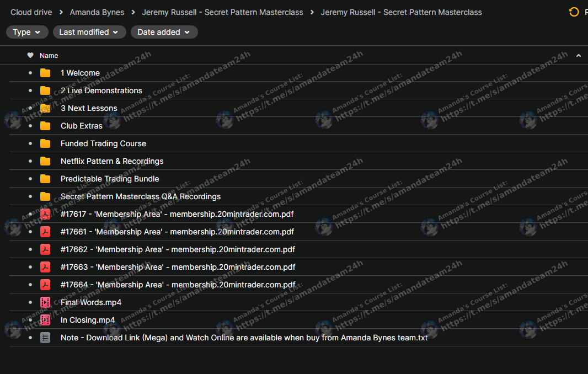Go to Cloud drive in the breadcrumb
Image resolution: width=588 pixels, height=374 pixels.
pyautogui.click(x=31, y=12)
